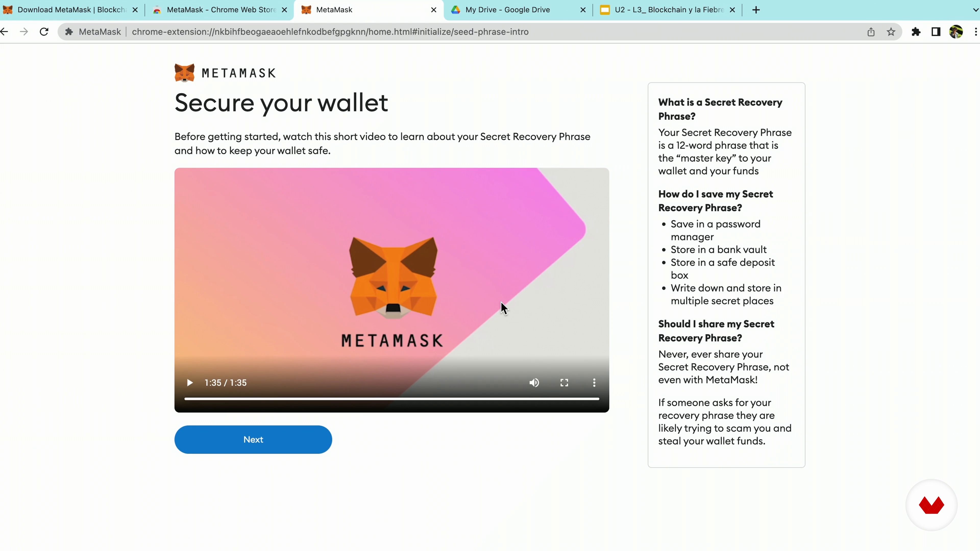Viewport: 980px width, 551px height.
Task: Open video more options menu
Action: pyautogui.click(x=594, y=383)
